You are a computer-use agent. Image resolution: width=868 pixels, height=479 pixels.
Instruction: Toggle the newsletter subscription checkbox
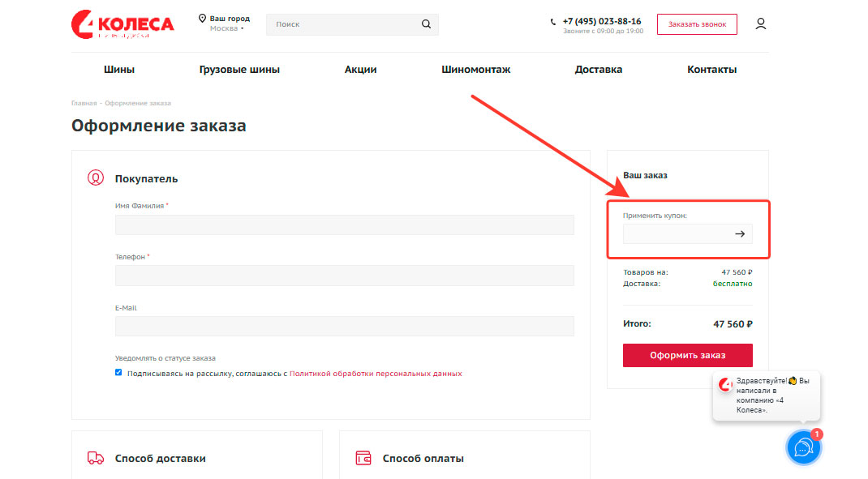pyautogui.click(x=118, y=372)
